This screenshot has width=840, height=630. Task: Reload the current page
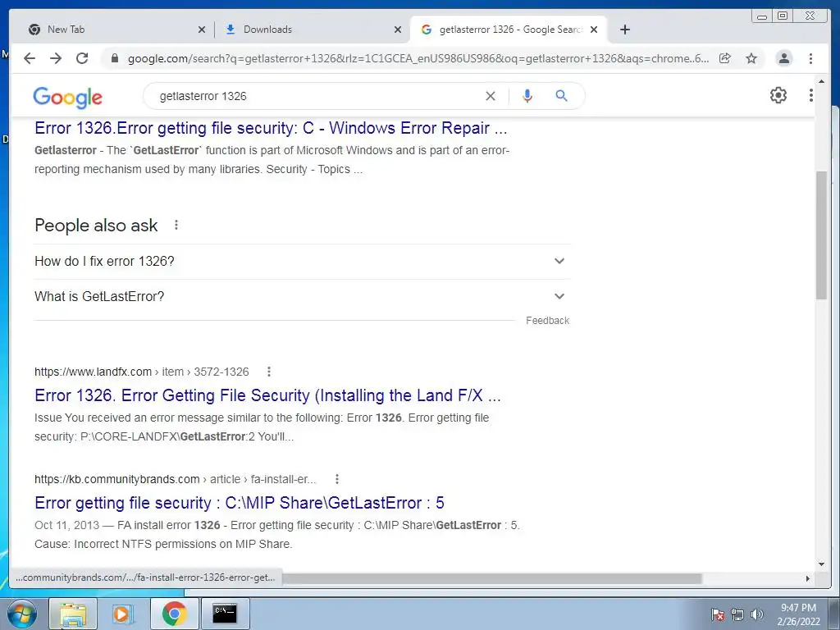tap(82, 58)
